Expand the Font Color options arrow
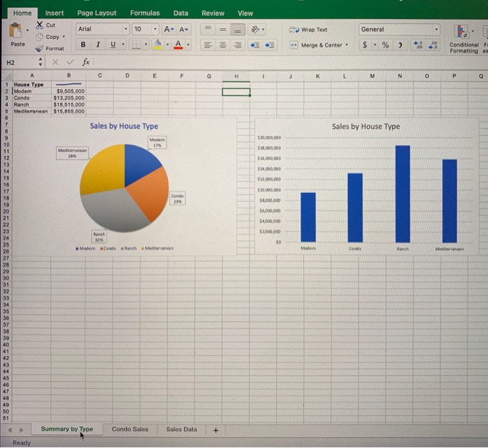The height and width of the screenshot is (448, 488). (x=188, y=45)
